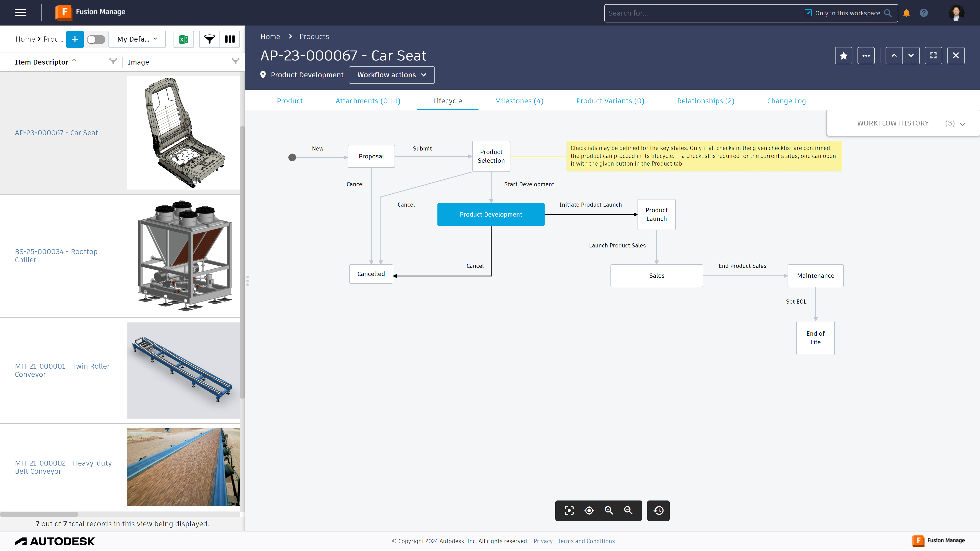980x551 pixels.
Task: Open workflow history via the clock icon
Action: (658, 511)
